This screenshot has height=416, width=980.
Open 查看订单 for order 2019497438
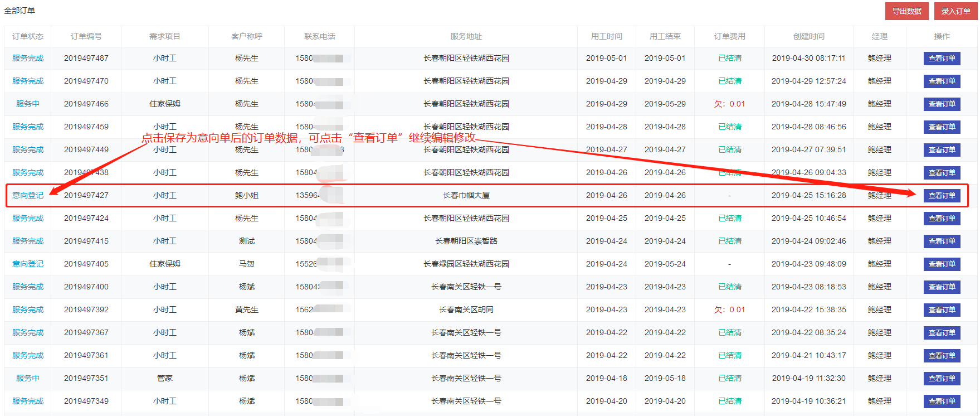942,173
